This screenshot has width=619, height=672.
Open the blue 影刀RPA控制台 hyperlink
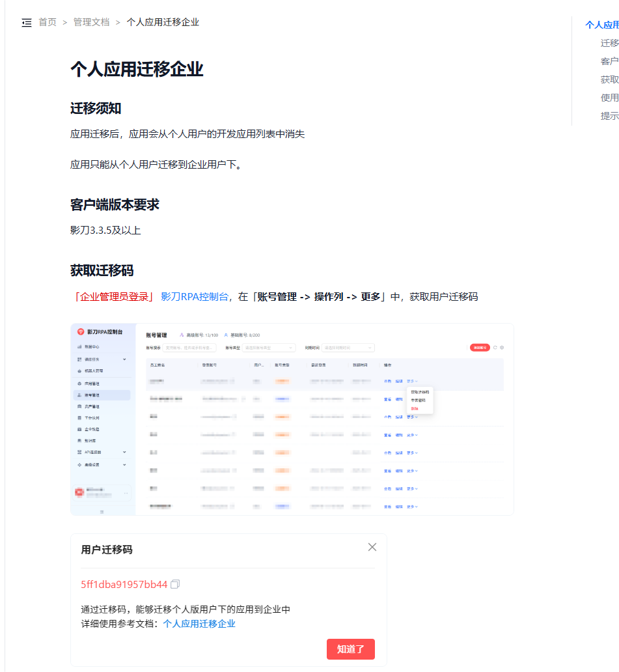195,296
